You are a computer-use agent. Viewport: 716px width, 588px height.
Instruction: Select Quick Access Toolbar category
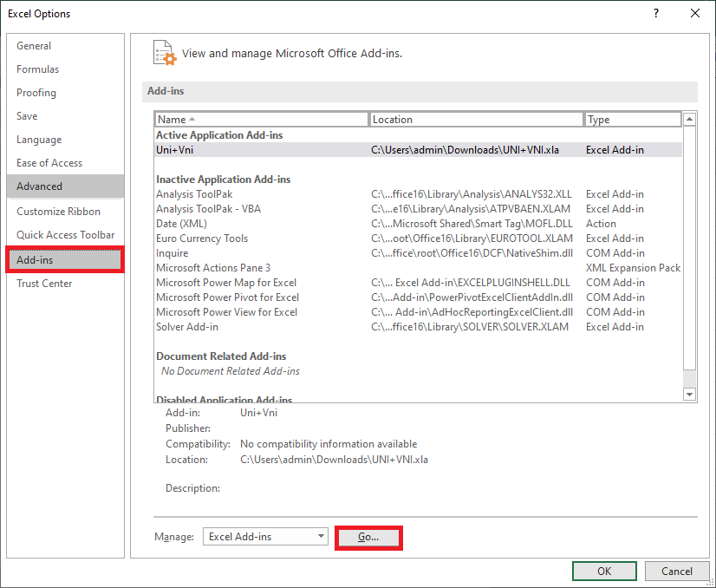coord(65,234)
